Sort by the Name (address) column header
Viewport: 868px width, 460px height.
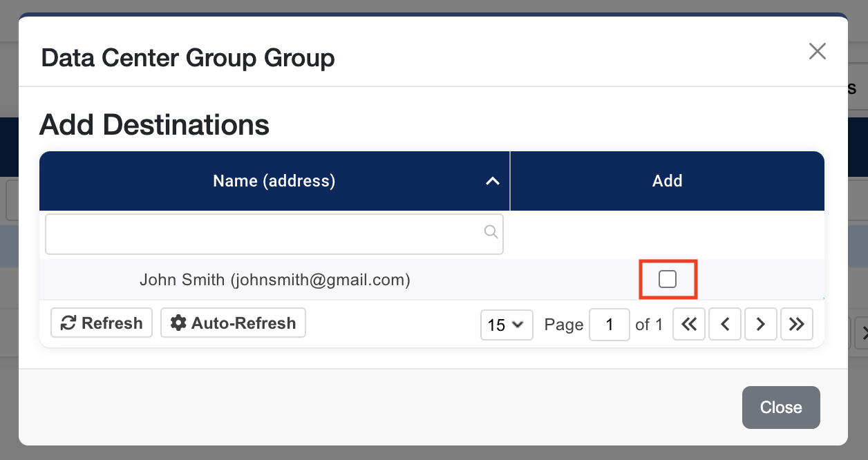coord(274,181)
